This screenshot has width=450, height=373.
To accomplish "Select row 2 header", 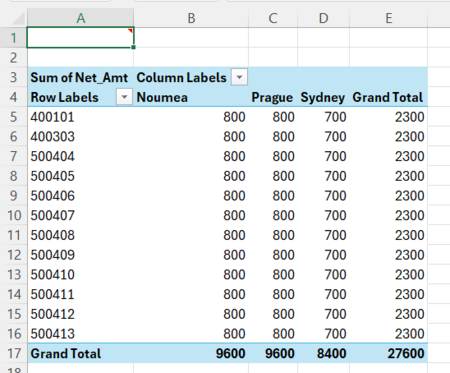I will click(x=13, y=58).
